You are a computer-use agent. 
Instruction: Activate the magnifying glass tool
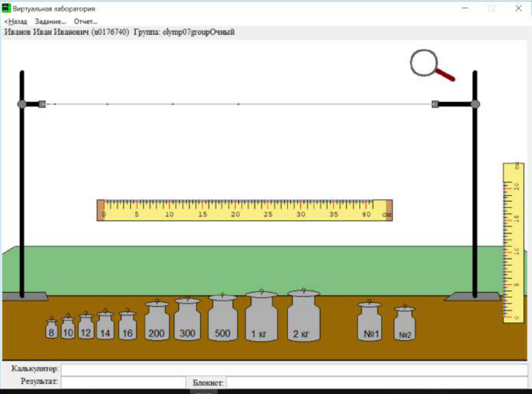[431, 65]
